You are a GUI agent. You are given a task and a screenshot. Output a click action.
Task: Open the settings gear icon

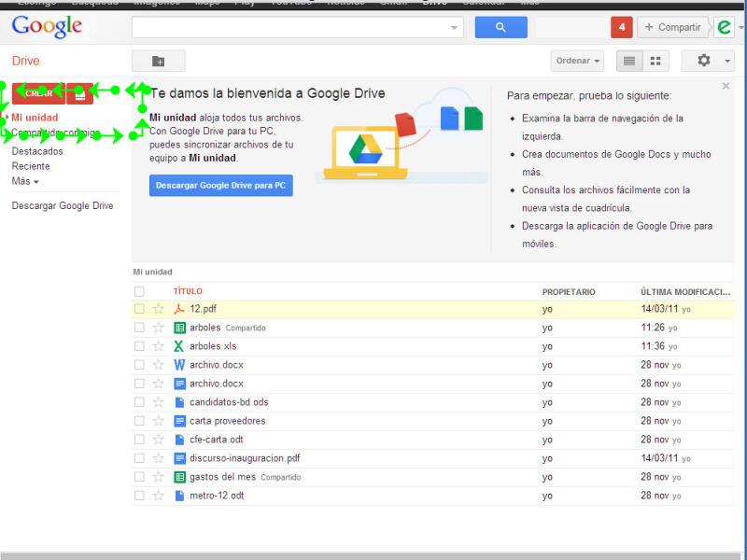click(703, 61)
